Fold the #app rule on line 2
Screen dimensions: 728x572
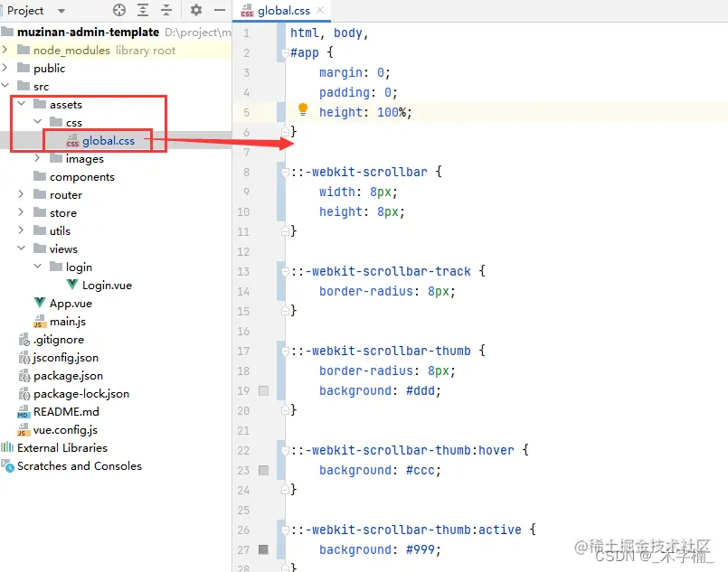(286, 53)
